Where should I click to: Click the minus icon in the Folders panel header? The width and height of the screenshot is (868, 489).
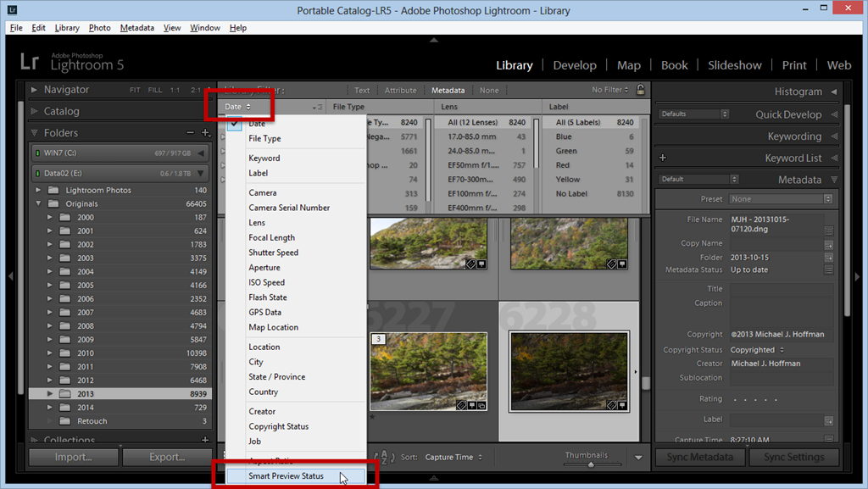191,133
